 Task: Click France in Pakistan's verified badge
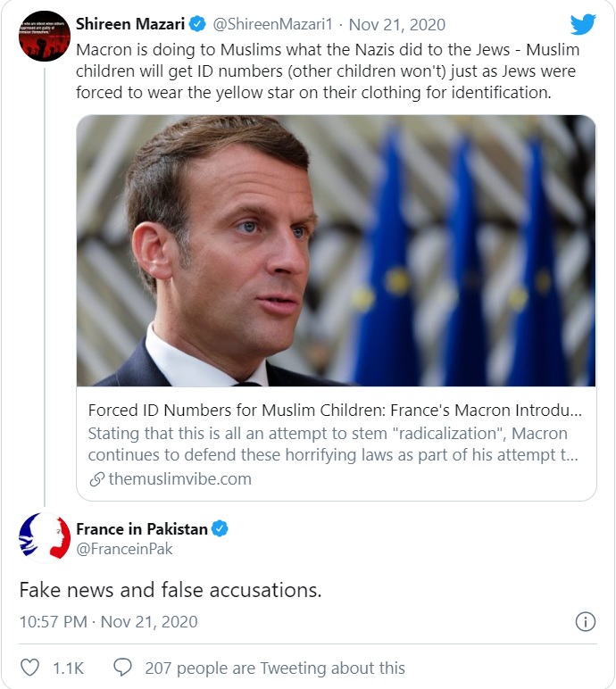click(220, 529)
